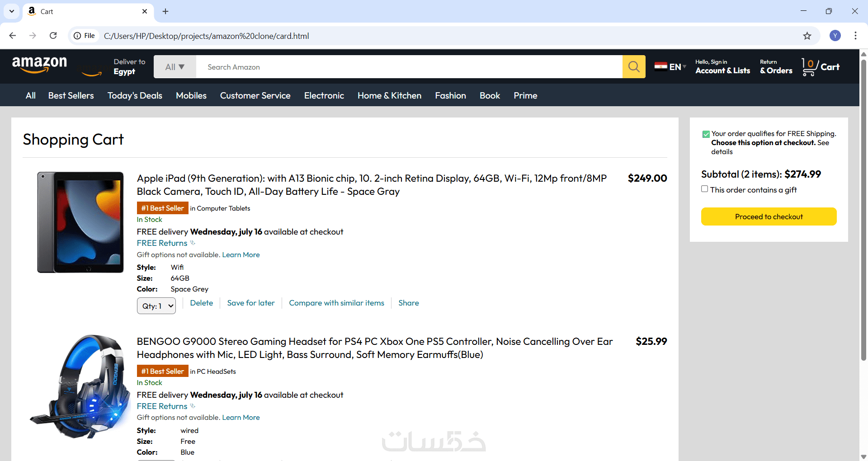868x461 pixels.
Task: Open the All navigation menu
Action: point(31,95)
